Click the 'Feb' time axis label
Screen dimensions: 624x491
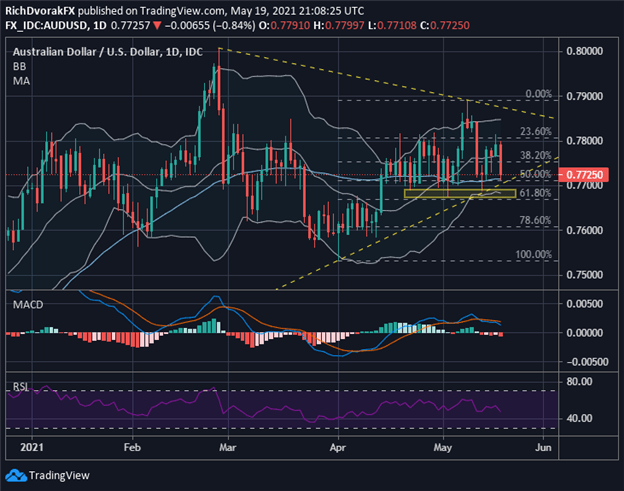pyautogui.click(x=132, y=448)
